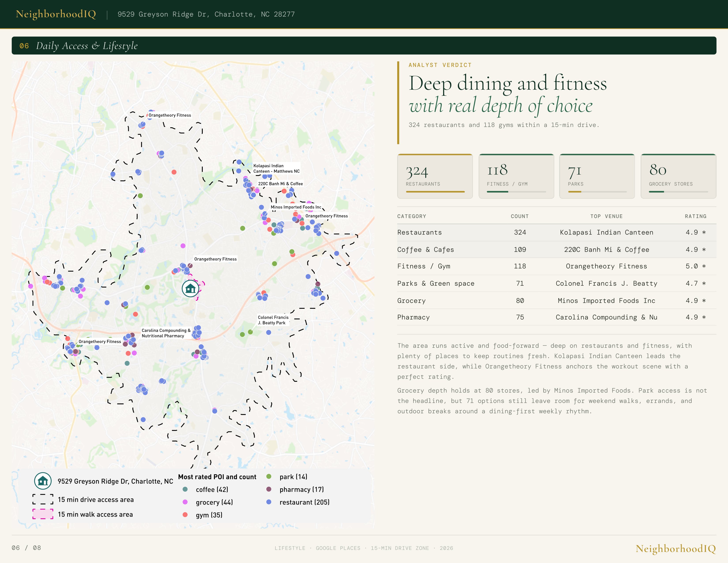Click the 4.7 rating for Parks
728x563 pixels.
(696, 283)
